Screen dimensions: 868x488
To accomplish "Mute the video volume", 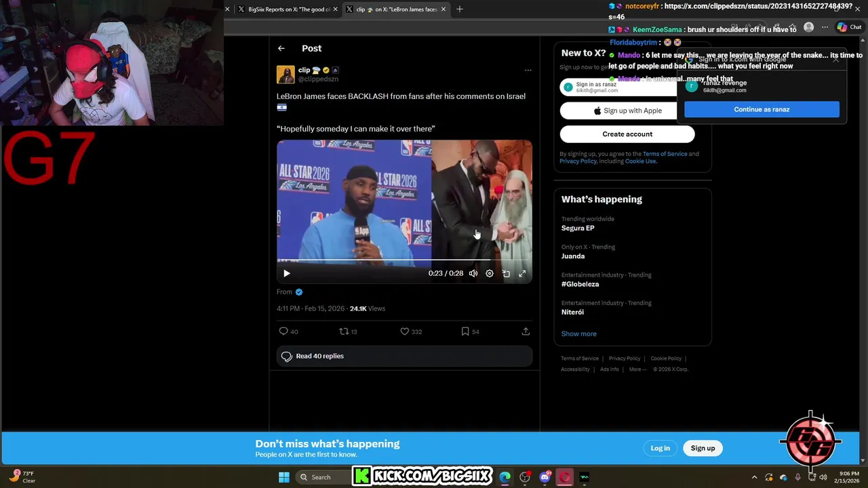I will [473, 273].
